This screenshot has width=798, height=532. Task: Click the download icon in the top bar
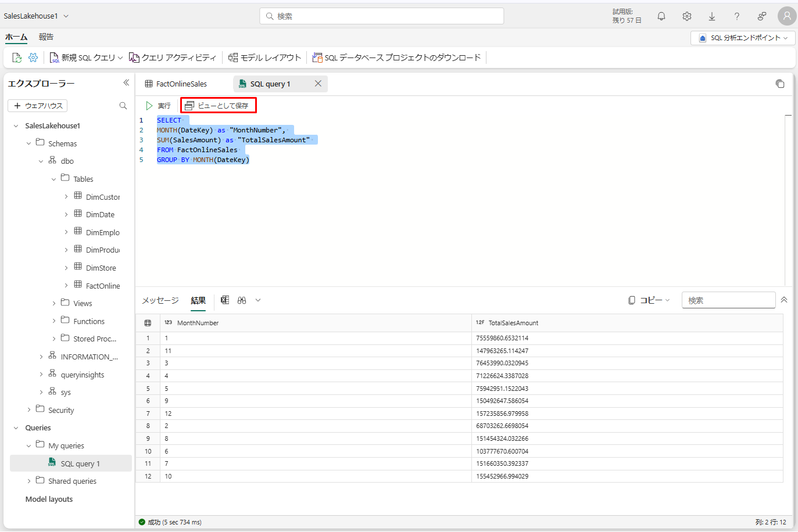click(x=712, y=16)
